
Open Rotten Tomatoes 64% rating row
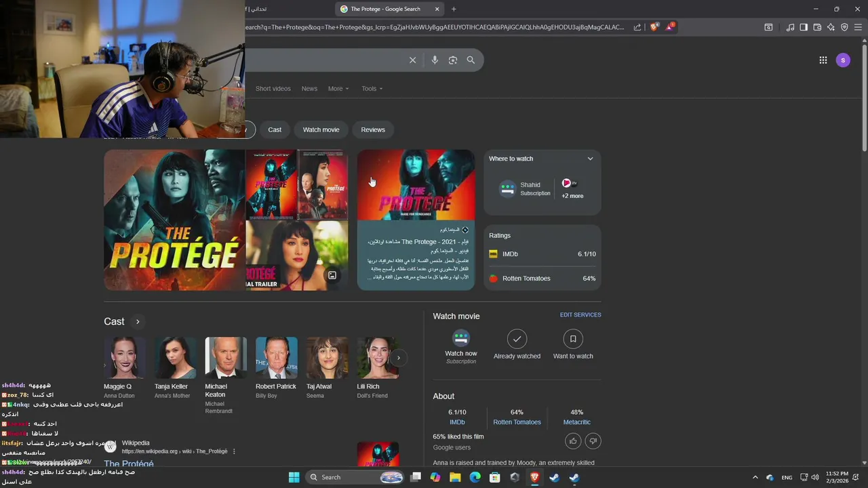click(542, 279)
